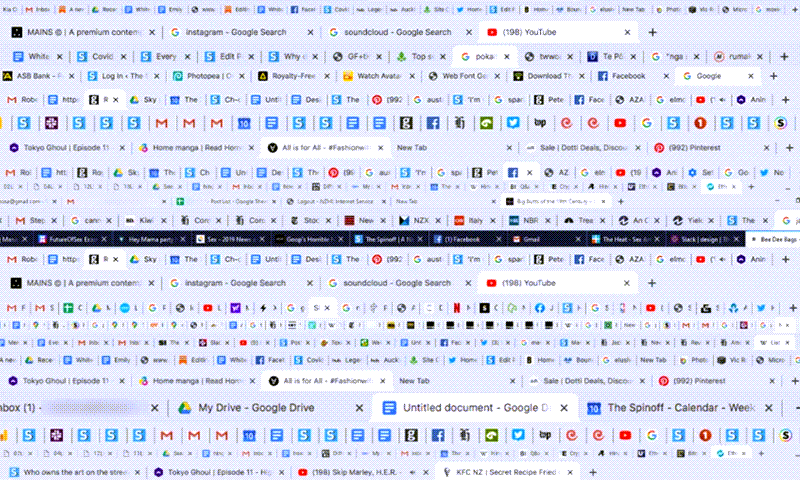Click the Twitter icon on "No" tab
Viewport: 800px width, 480px height.
point(764,172)
